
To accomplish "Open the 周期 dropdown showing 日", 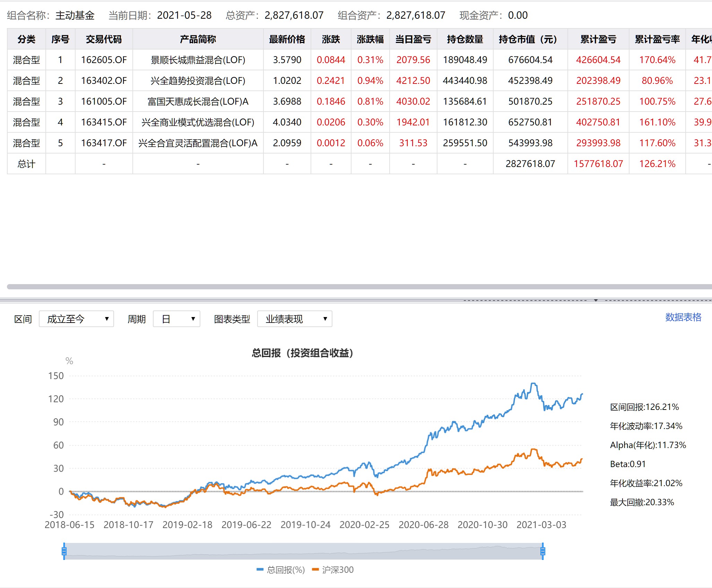I will [176, 319].
